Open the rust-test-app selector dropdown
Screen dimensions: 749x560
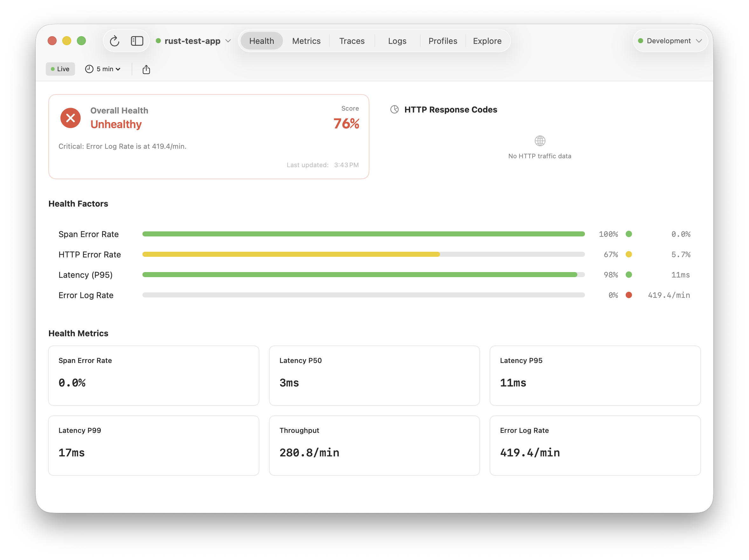coord(193,41)
